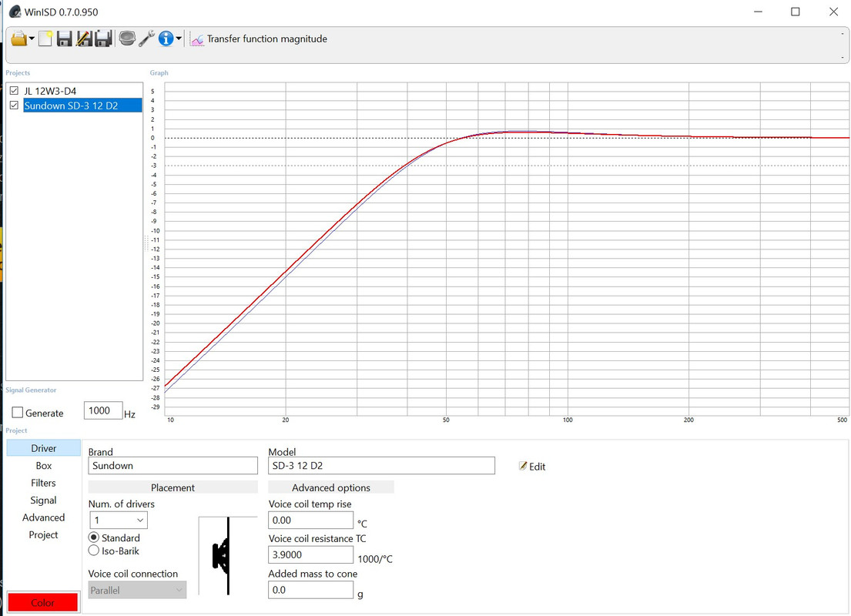Enable the Generate signal checkbox
The width and height of the screenshot is (851, 616).
[x=18, y=413]
